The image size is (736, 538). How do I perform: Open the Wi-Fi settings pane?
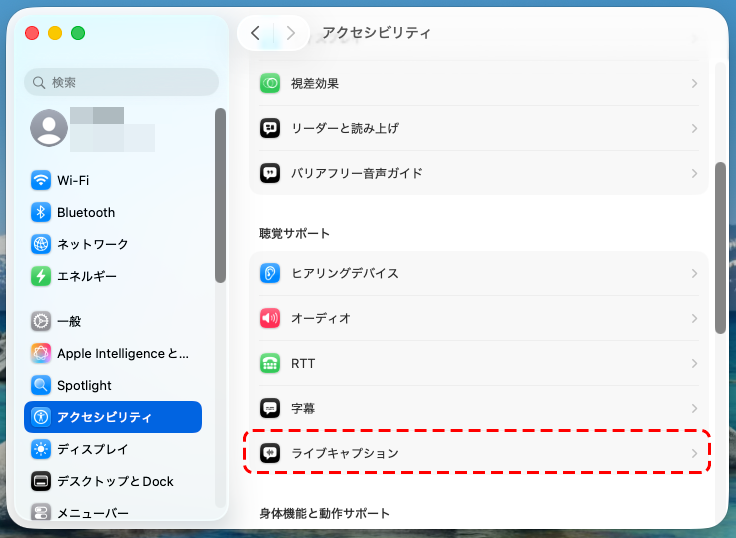click(113, 180)
